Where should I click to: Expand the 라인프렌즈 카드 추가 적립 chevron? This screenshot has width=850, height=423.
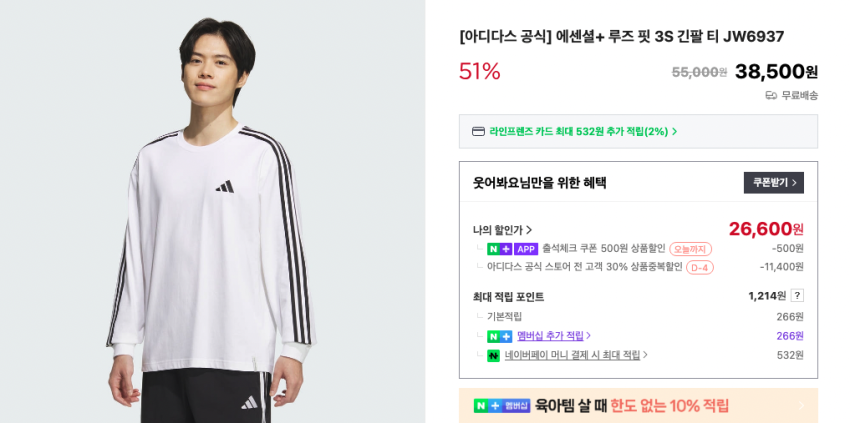[x=675, y=131]
